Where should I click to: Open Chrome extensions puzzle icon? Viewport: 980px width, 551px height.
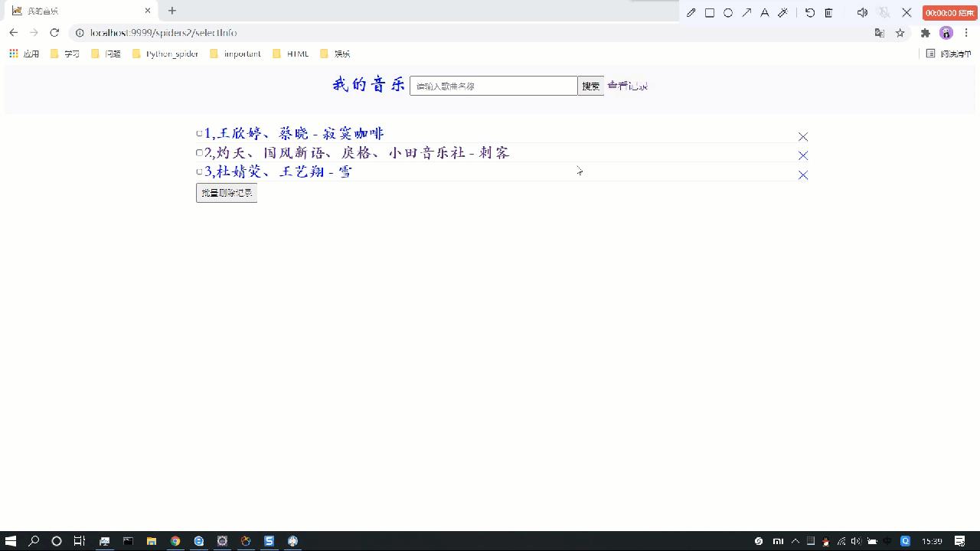click(925, 33)
